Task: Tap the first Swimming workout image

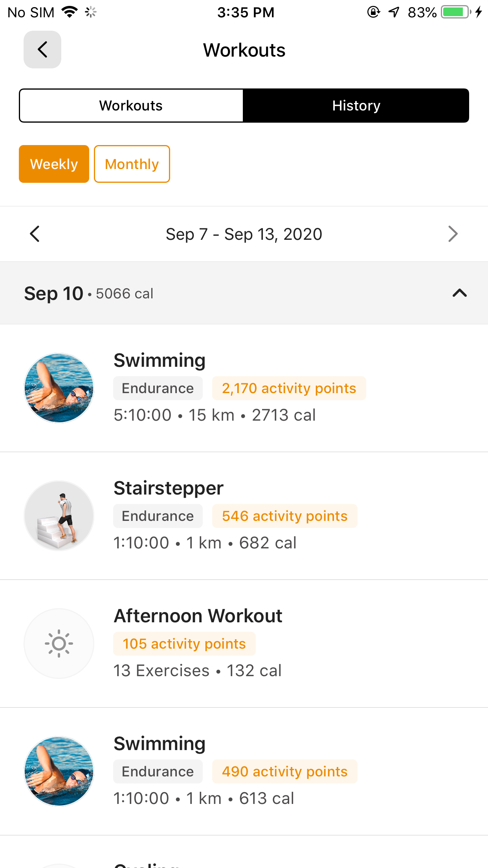Action: click(x=59, y=388)
